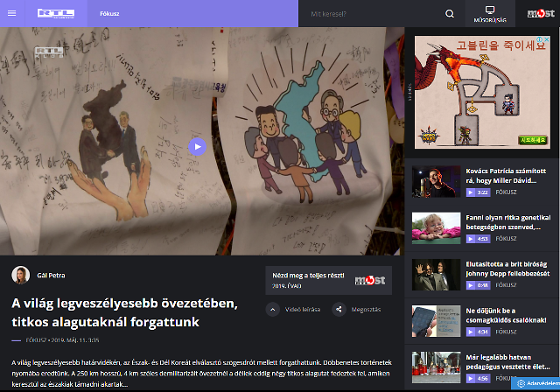Click 'Nézd meg a teljes részt!' banner
Image resolution: width=560 pixels, height=392 pixels.
pyautogui.click(x=329, y=280)
